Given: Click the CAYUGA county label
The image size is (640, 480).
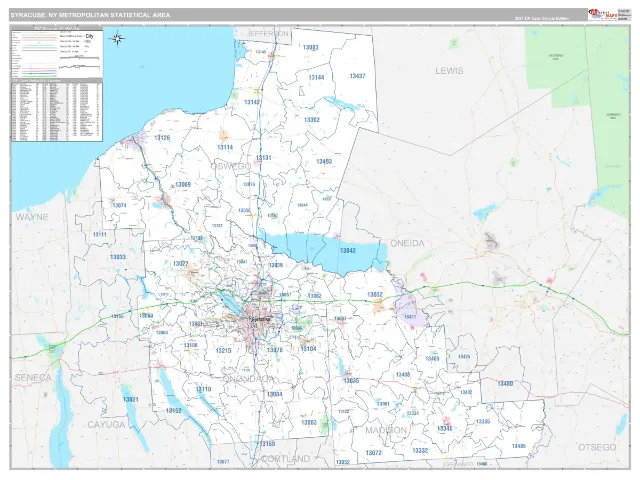Looking at the screenshot, I should 106,425.
